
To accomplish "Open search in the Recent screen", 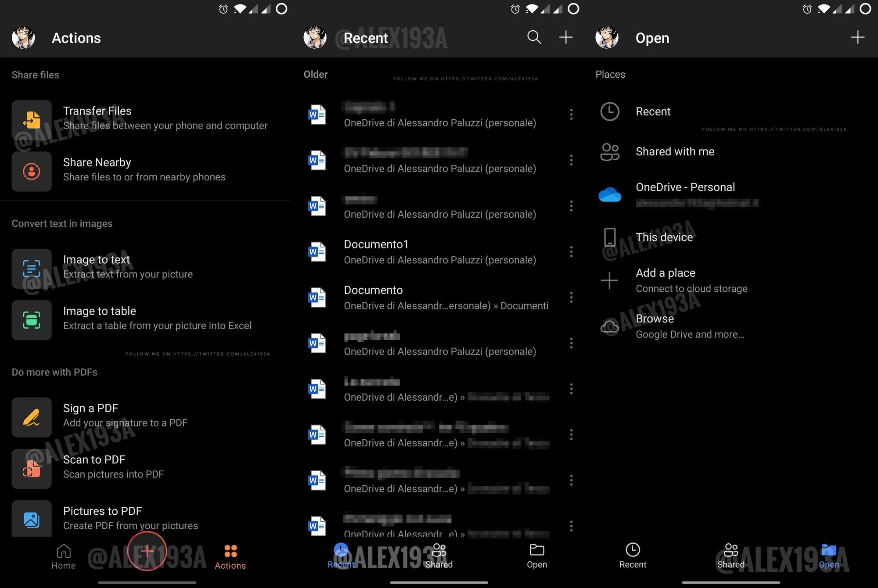I will pyautogui.click(x=534, y=37).
